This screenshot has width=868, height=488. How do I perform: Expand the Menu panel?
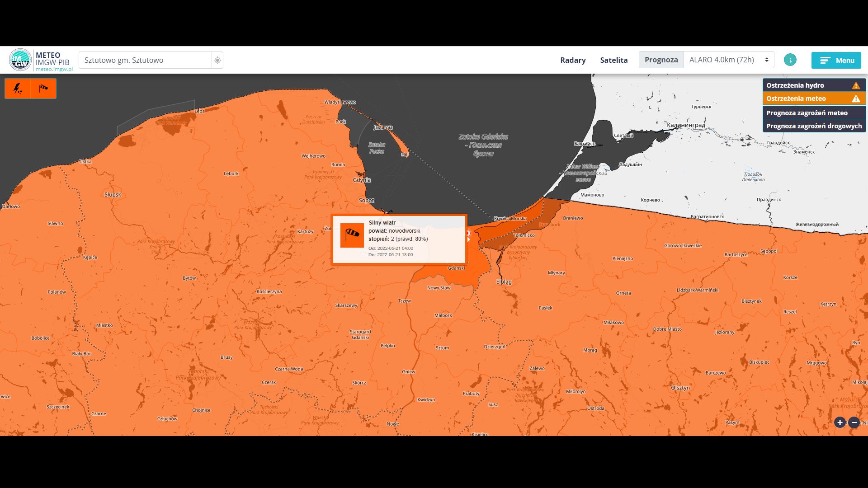(x=836, y=60)
